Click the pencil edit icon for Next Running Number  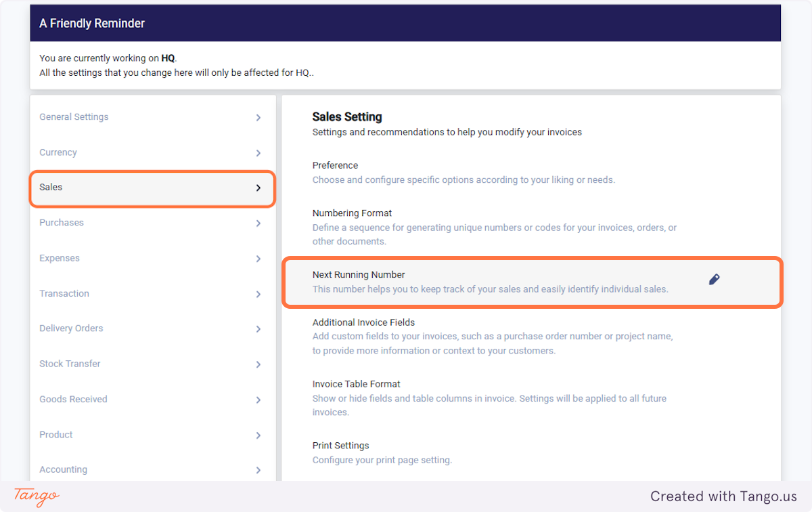(x=714, y=279)
